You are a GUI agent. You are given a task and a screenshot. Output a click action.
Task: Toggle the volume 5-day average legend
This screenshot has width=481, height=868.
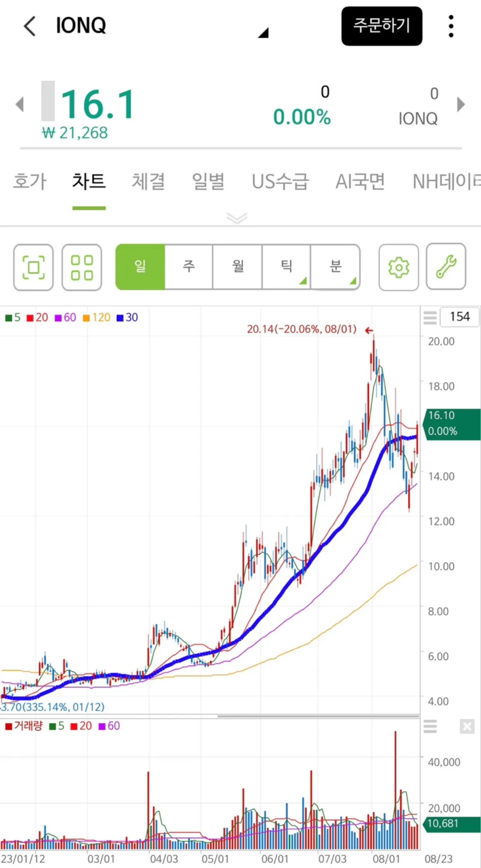pos(57,726)
